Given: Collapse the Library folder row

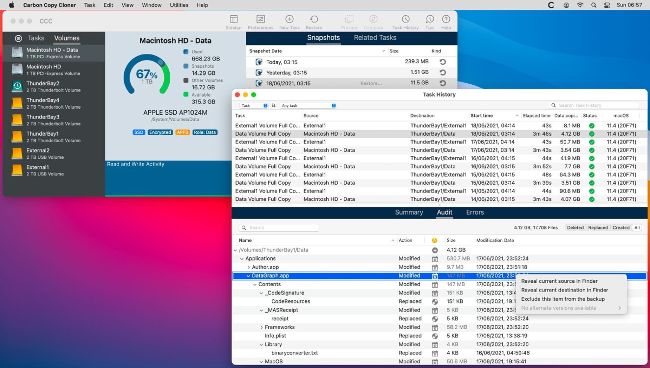Looking at the screenshot, I should point(262,344).
